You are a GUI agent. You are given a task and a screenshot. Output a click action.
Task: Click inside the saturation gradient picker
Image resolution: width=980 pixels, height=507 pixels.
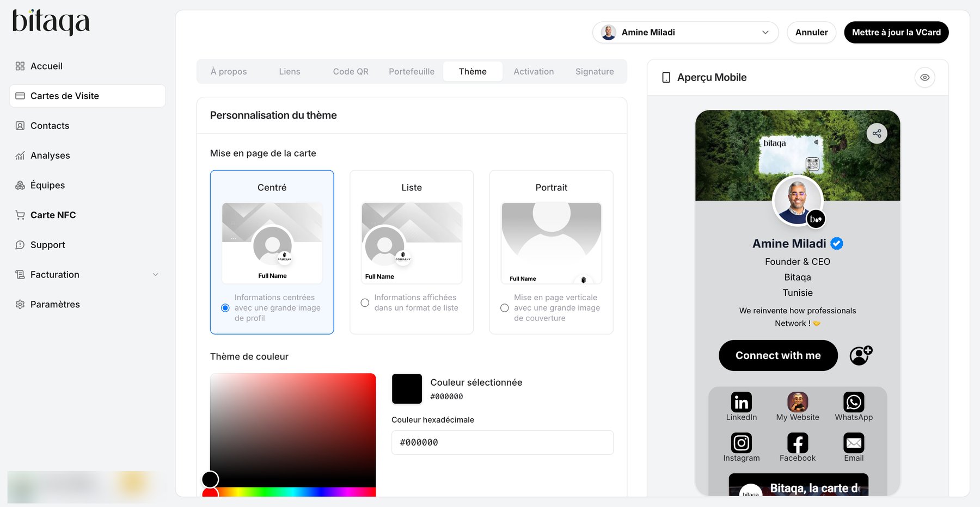coord(293,430)
